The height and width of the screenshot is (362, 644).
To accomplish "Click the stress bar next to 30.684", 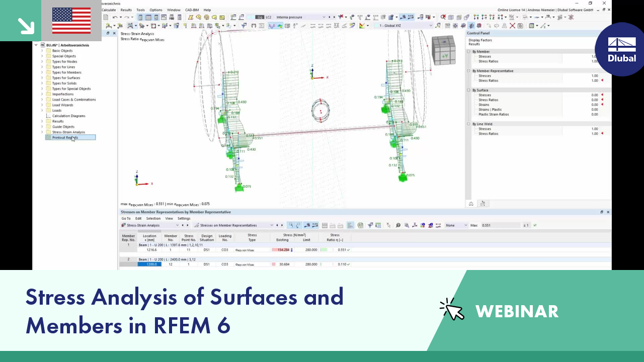I will [x=274, y=264].
